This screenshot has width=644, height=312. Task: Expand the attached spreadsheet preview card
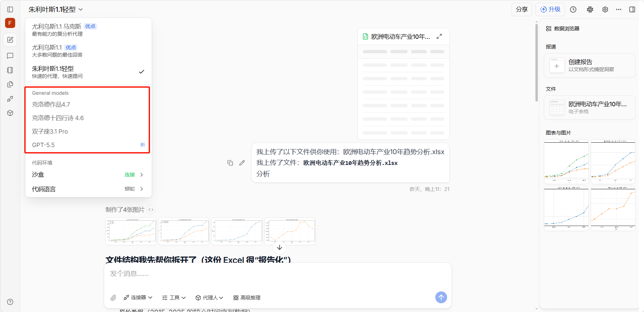pyautogui.click(x=439, y=36)
